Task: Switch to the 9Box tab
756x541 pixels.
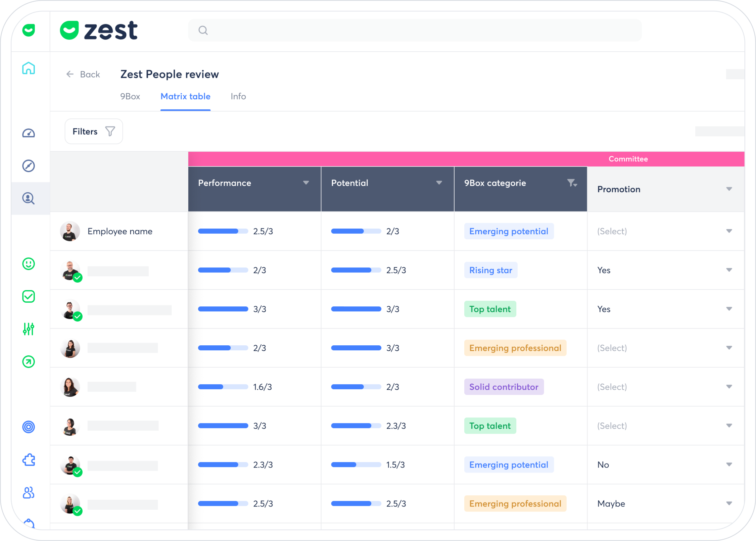Action: pos(130,97)
